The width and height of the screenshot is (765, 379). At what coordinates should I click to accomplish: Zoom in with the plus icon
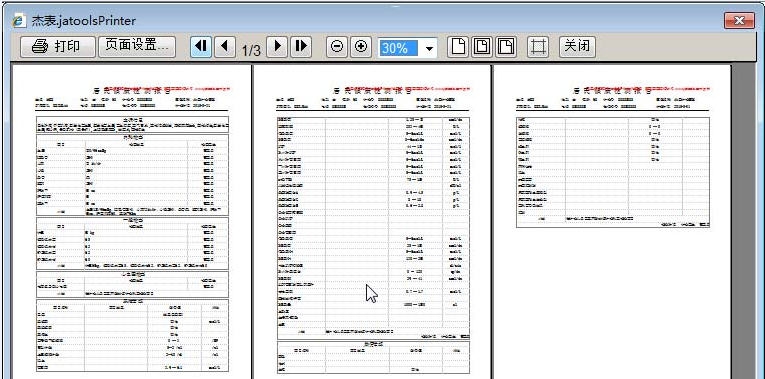[x=361, y=47]
